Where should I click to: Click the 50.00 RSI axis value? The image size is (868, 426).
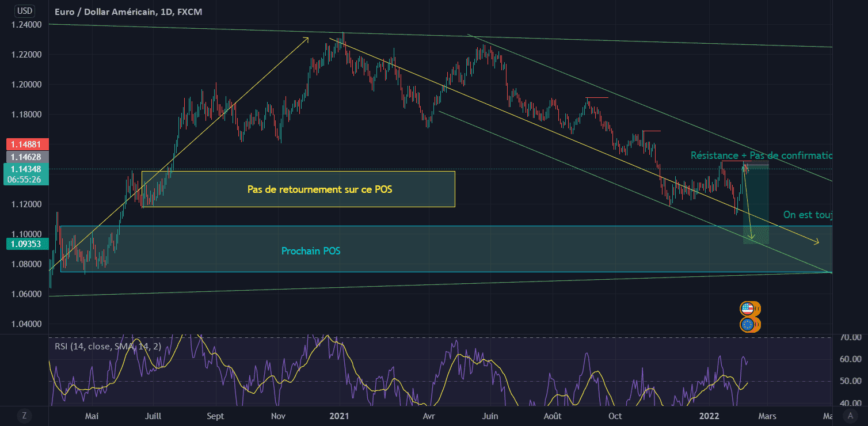[850, 381]
